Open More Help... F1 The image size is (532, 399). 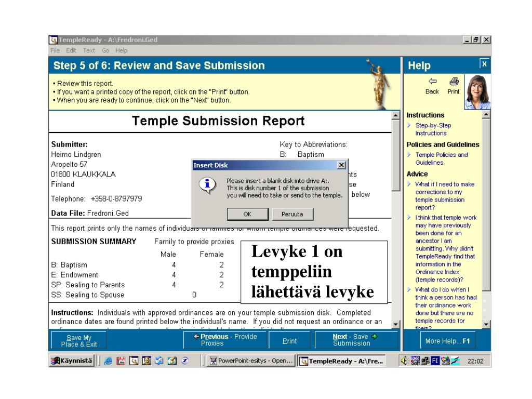447,341
